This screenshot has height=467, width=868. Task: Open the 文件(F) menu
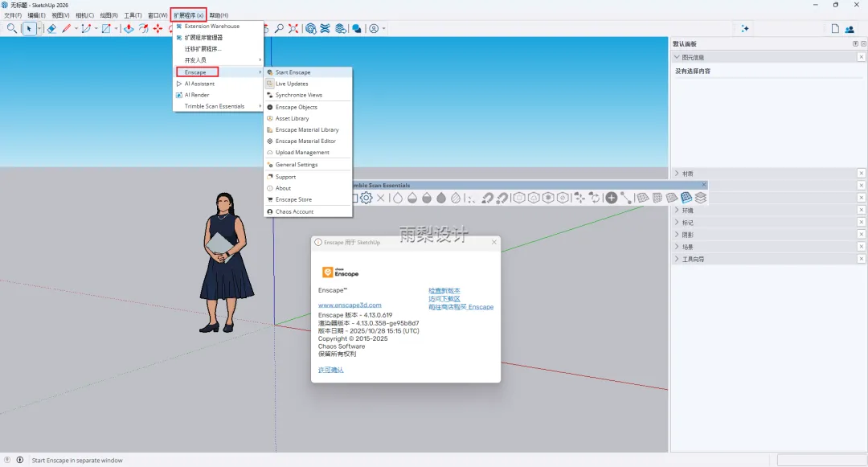[13, 15]
